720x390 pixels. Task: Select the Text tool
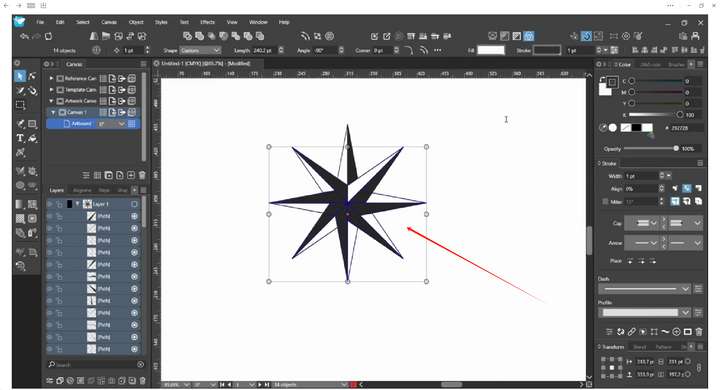20,138
